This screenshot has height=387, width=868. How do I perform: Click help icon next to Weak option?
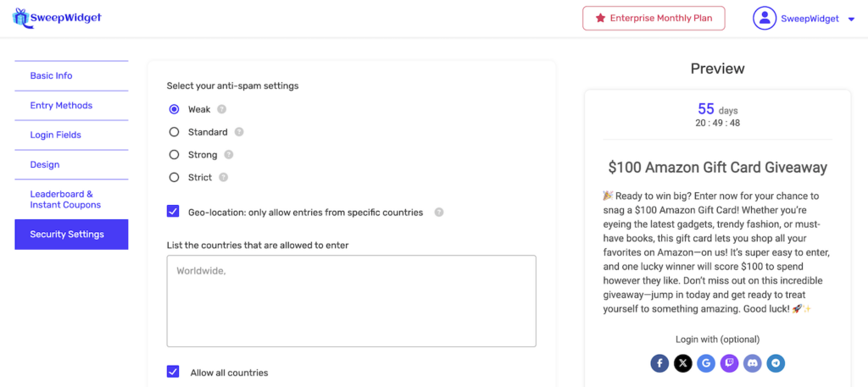click(221, 109)
